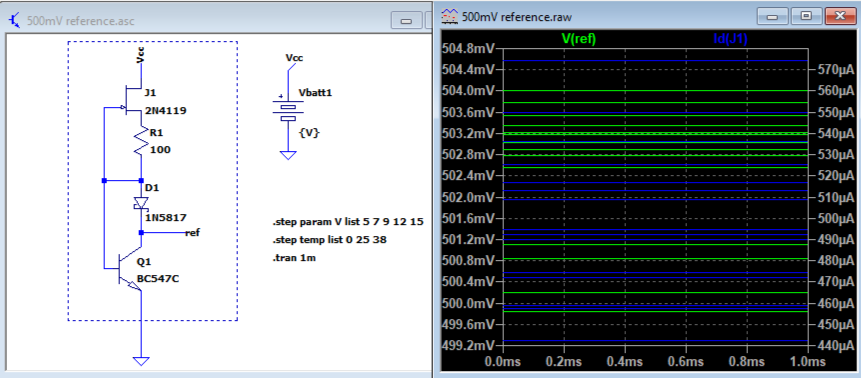Click the ref net label
The image size is (861, 378).
tap(193, 233)
